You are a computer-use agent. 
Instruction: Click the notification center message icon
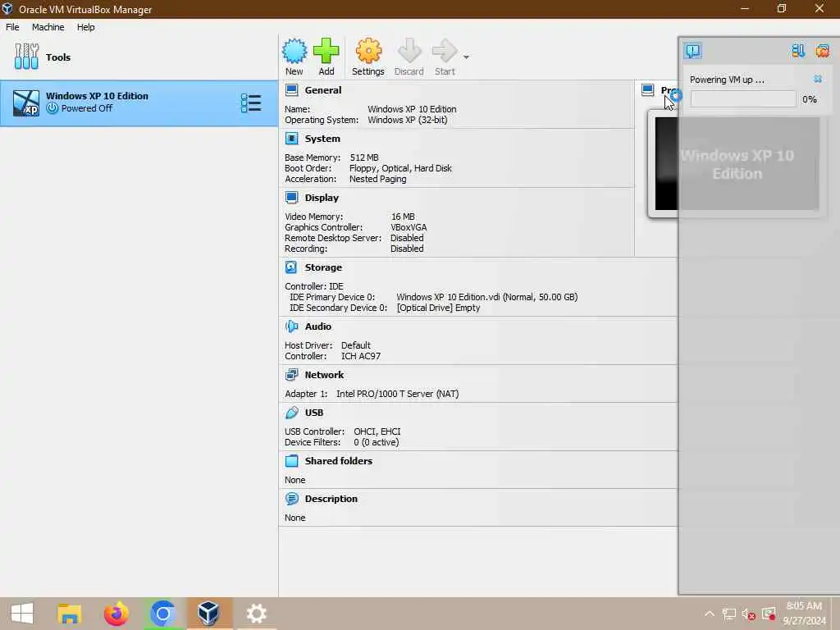tap(692, 51)
